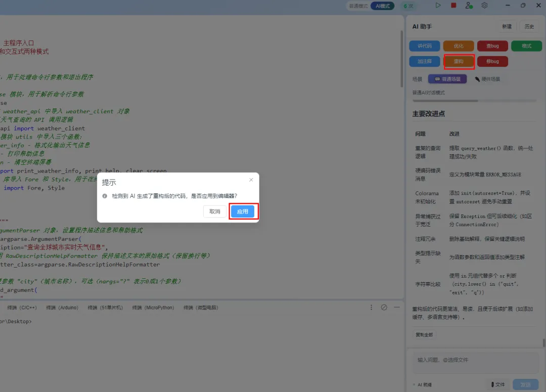546x392 pixels.
Task: Open terminal three-dot more options menu
Action: point(371,308)
